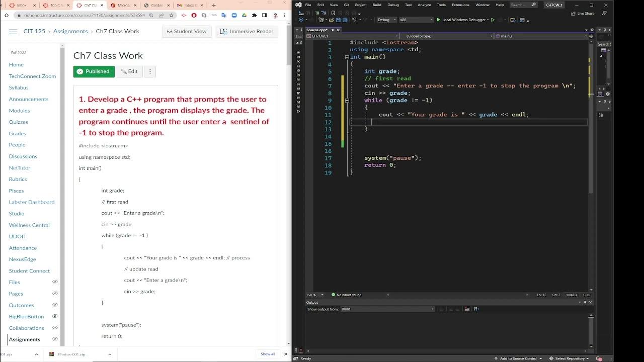Pin the Output panel
This screenshot has height=362, width=644.
click(585, 302)
